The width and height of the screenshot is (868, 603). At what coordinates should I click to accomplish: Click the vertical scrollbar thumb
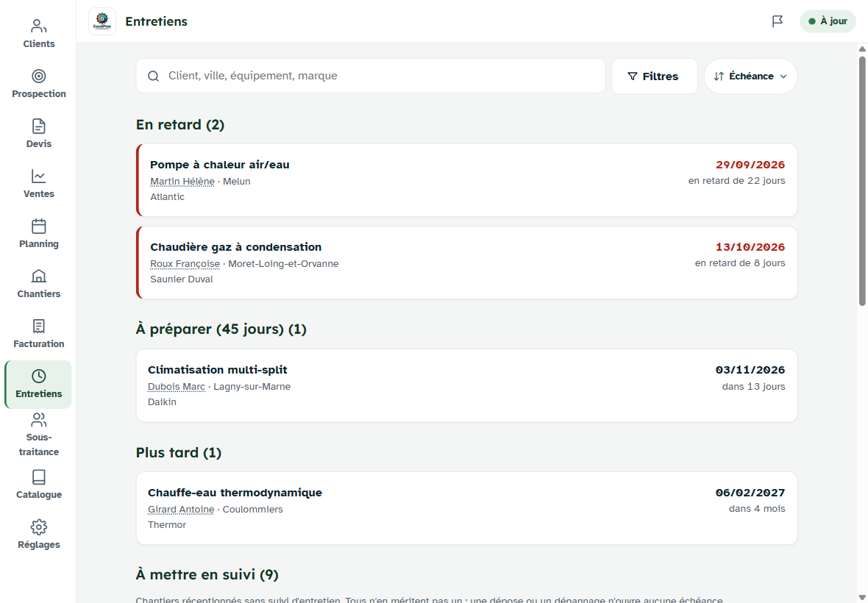click(862, 179)
